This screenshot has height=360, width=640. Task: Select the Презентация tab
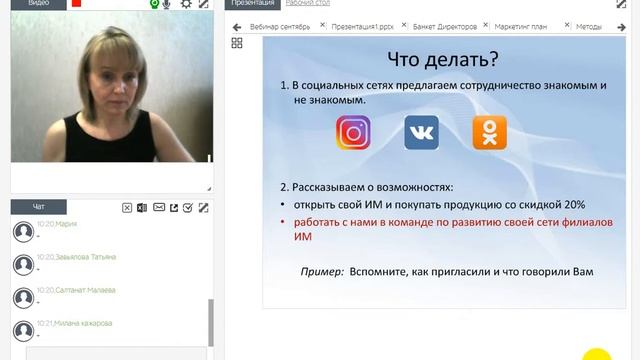253,4
